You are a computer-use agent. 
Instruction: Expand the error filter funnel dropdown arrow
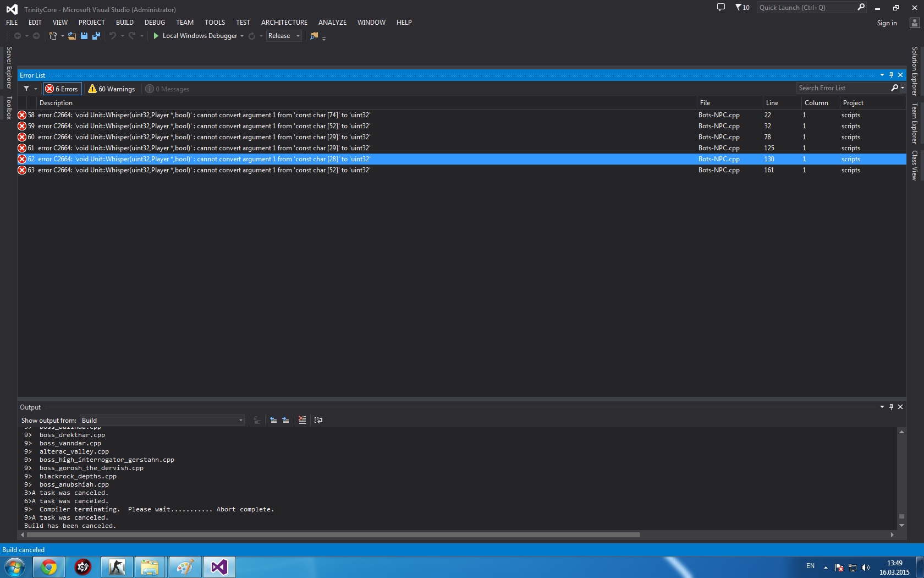coord(36,89)
